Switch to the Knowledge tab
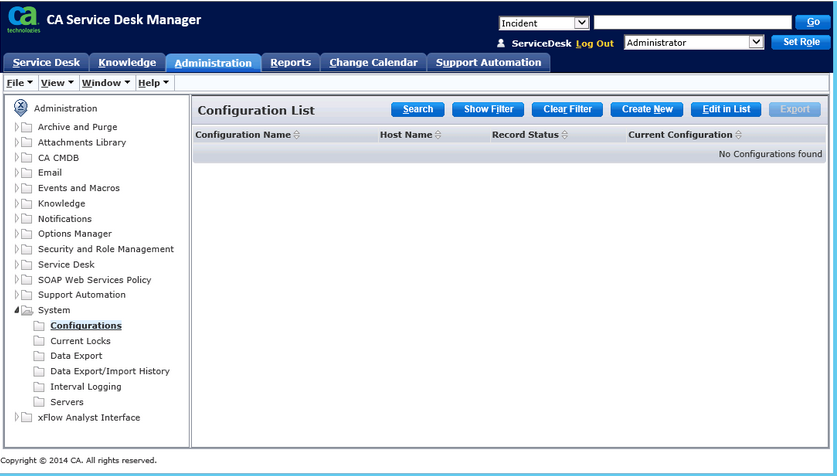The width and height of the screenshot is (837, 476). (127, 63)
